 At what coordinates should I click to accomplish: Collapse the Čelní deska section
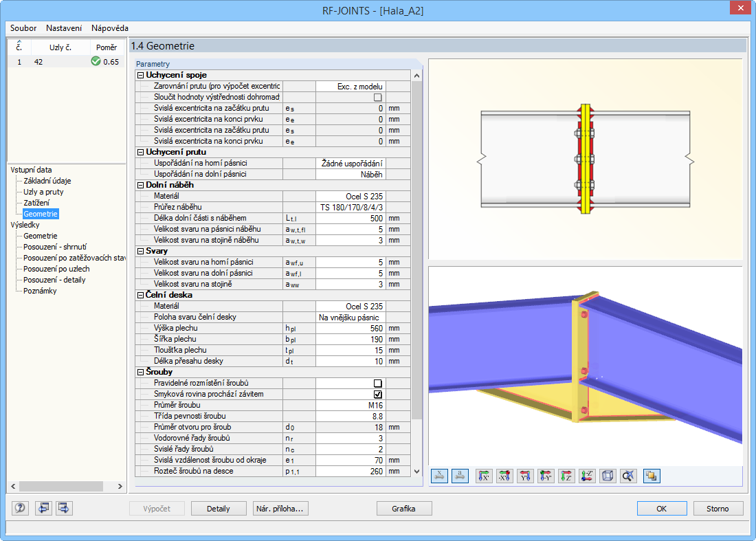coord(142,295)
